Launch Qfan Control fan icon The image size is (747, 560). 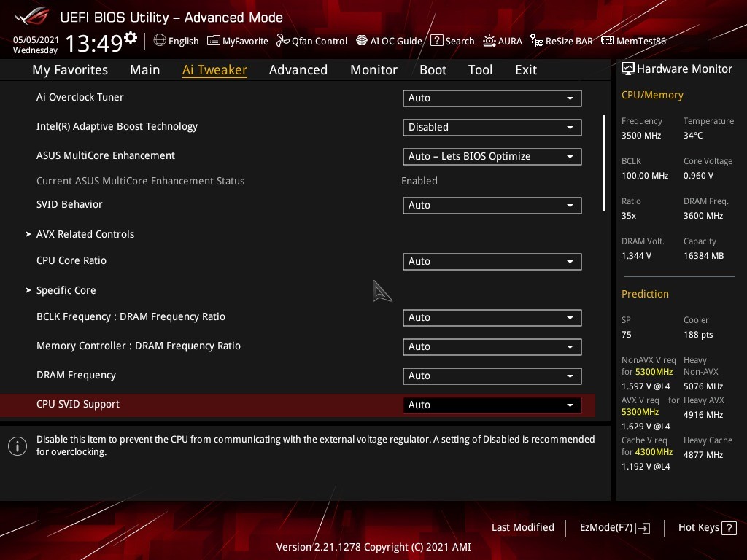tap(283, 41)
